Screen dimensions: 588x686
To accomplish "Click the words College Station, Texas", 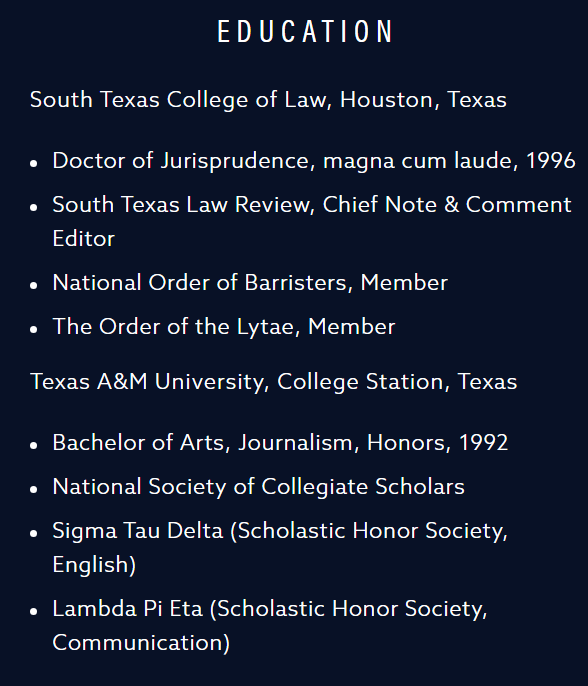I will [x=397, y=382].
